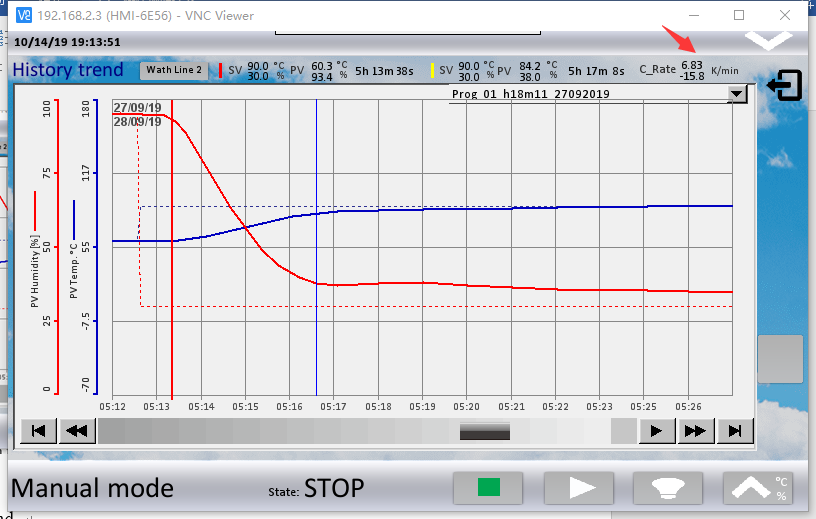Fast forward the trend timeline

pyautogui.click(x=695, y=431)
